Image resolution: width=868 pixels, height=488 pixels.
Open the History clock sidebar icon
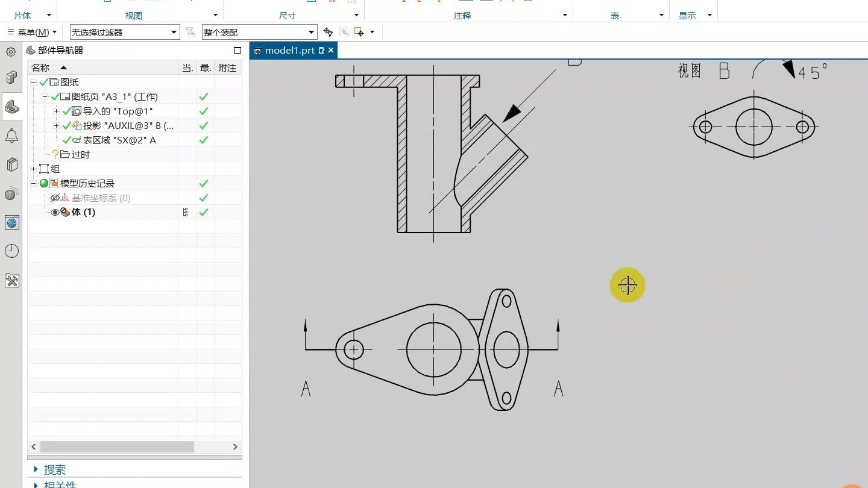(11, 251)
